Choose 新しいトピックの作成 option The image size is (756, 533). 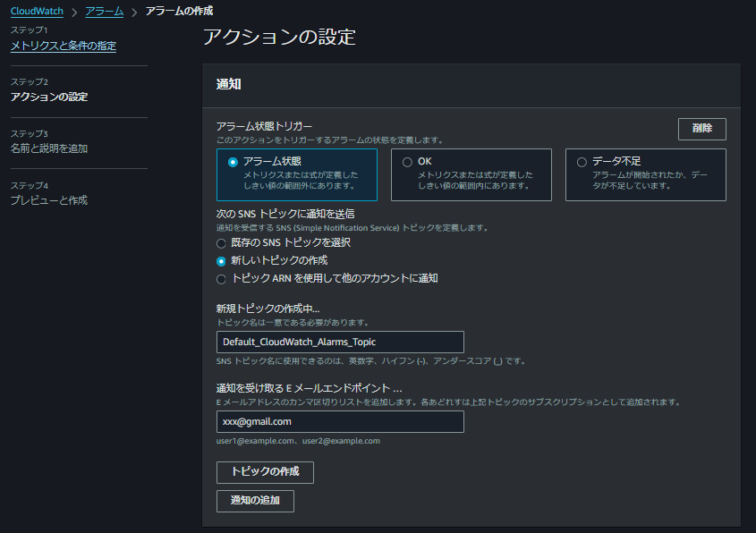tap(221, 262)
